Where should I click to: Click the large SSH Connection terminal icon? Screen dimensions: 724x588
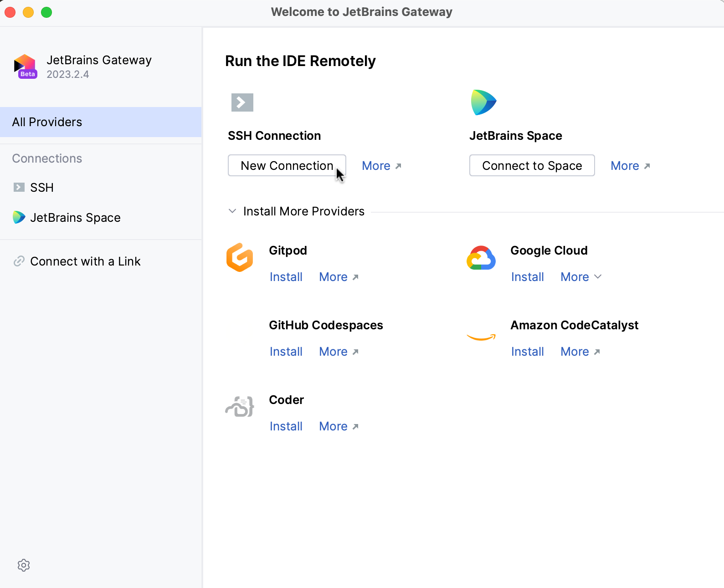[242, 102]
